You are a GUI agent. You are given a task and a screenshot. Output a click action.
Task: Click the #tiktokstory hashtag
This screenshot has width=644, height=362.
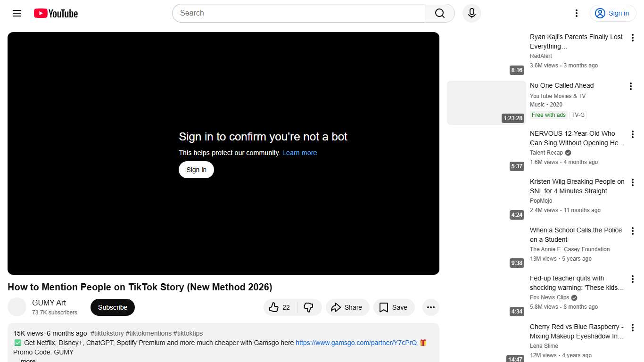107,333
